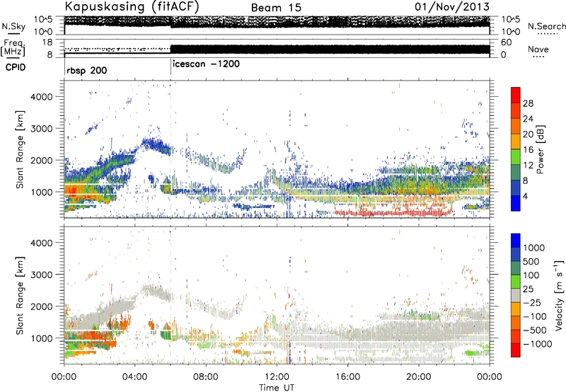Click the 'Nave' legend label

pos(538,49)
